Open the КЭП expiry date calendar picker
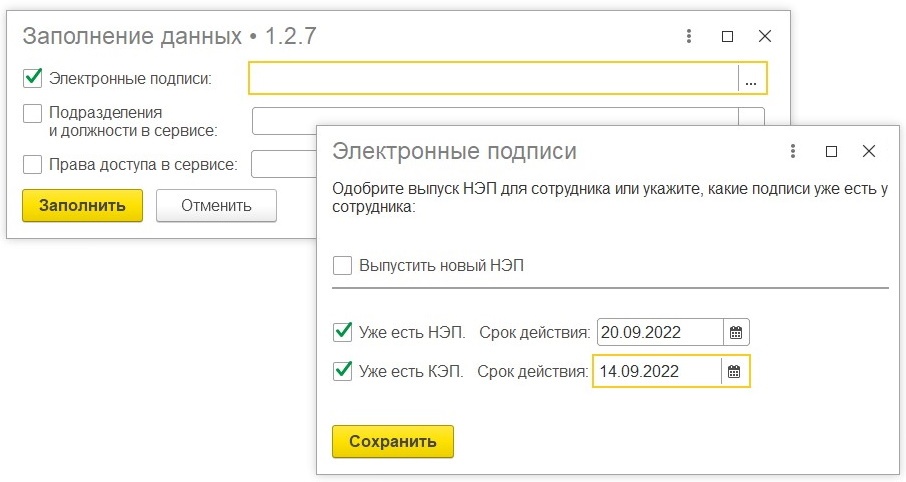 tap(734, 371)
